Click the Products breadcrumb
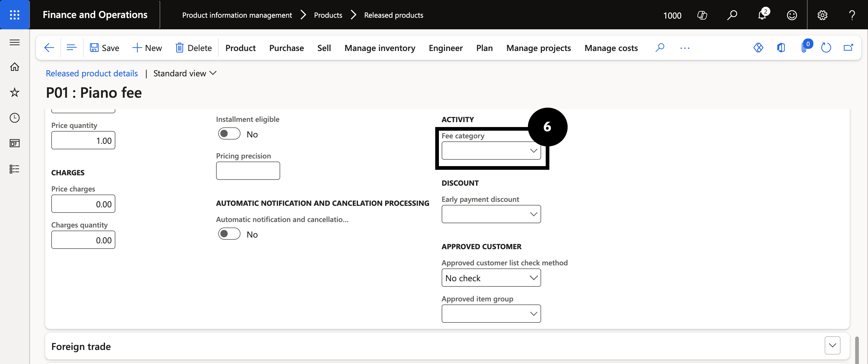The height and width of the screenshot is (364, 868). 328,15
